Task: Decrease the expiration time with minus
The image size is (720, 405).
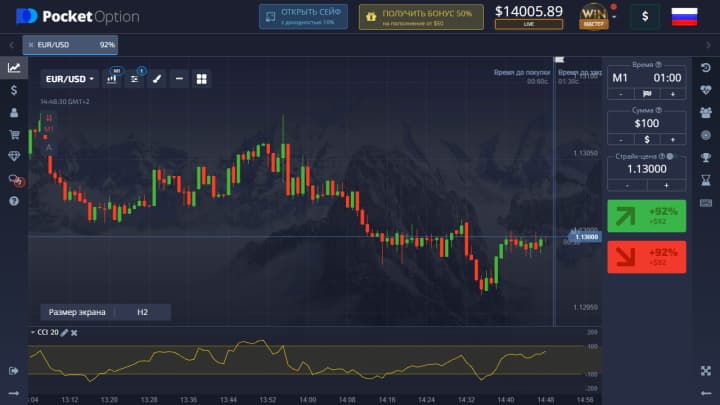Action: click(620, 94)
